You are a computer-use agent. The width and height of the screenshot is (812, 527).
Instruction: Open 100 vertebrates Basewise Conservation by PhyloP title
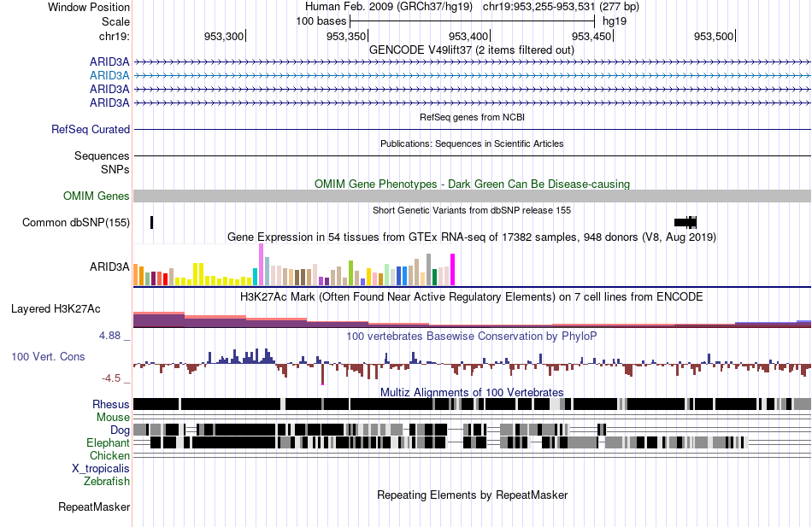pos(472,336)
